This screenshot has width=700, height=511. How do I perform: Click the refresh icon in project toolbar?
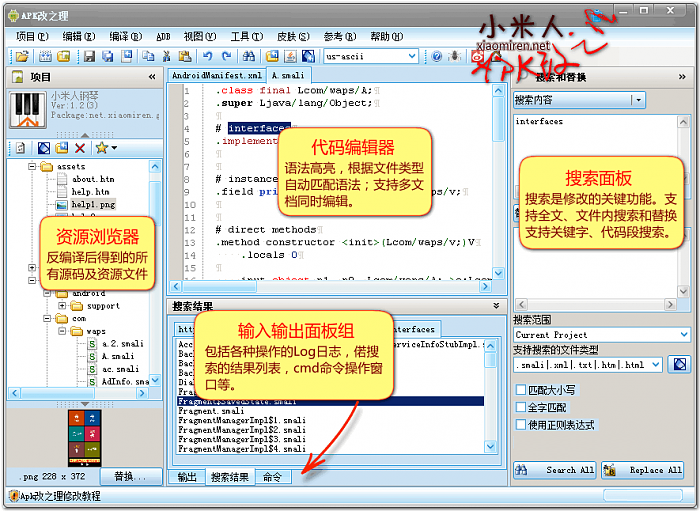point(20,148)
